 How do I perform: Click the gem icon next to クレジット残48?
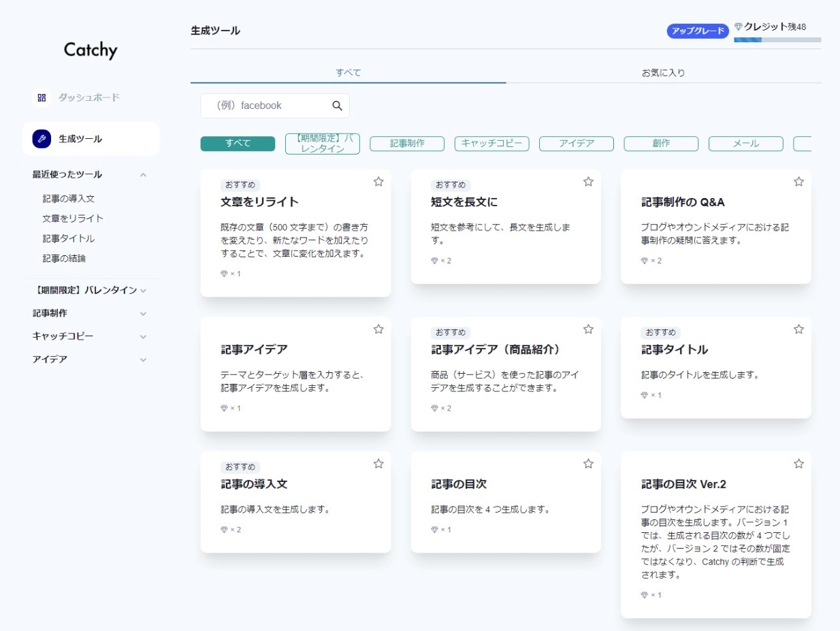(x=739, y=25)
